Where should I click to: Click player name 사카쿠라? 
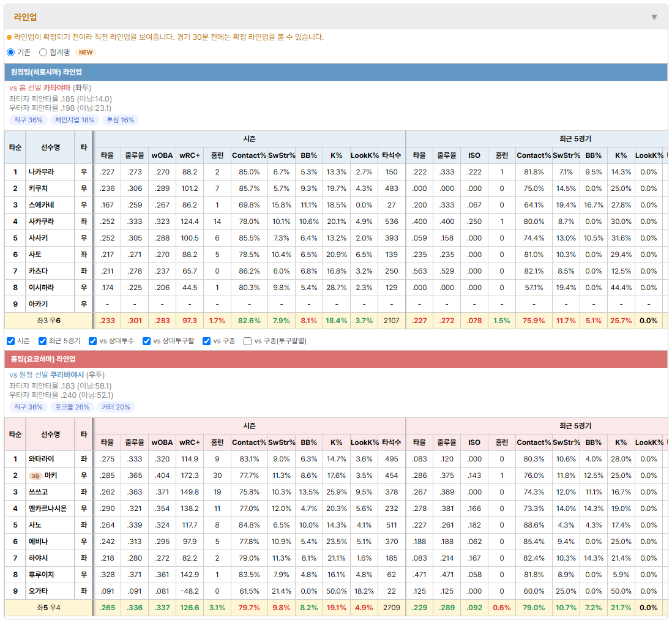click(x=42, y=222)
